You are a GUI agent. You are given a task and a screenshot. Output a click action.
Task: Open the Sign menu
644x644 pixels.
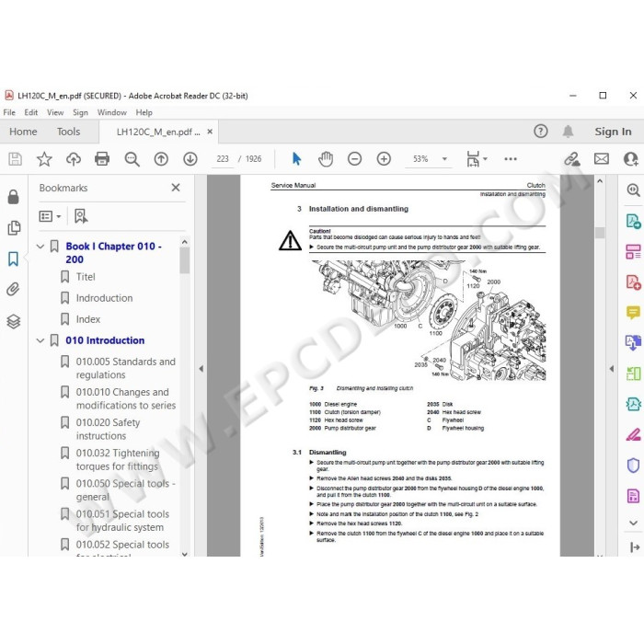coord(80,112)
